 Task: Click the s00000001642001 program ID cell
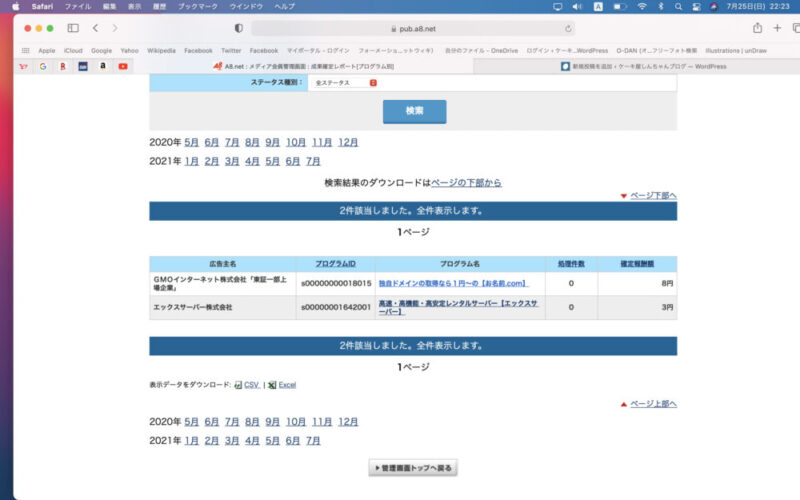(336, 307)
